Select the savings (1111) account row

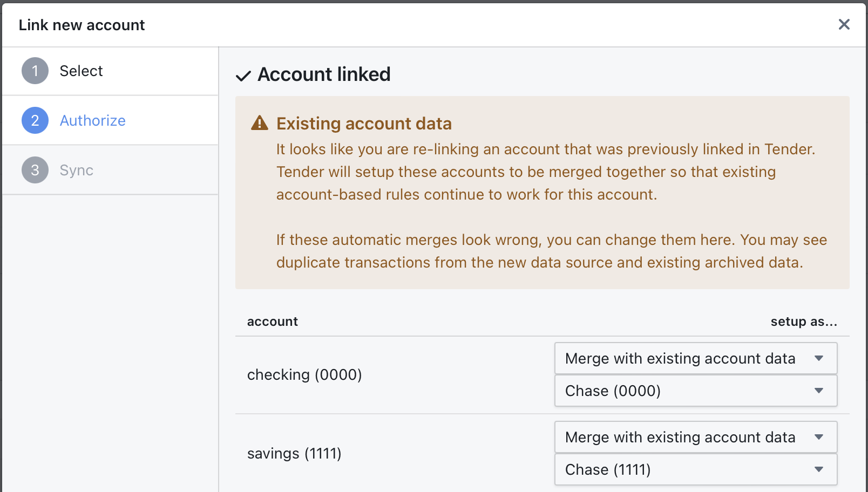pyautogui.click(x=294, y=453)
